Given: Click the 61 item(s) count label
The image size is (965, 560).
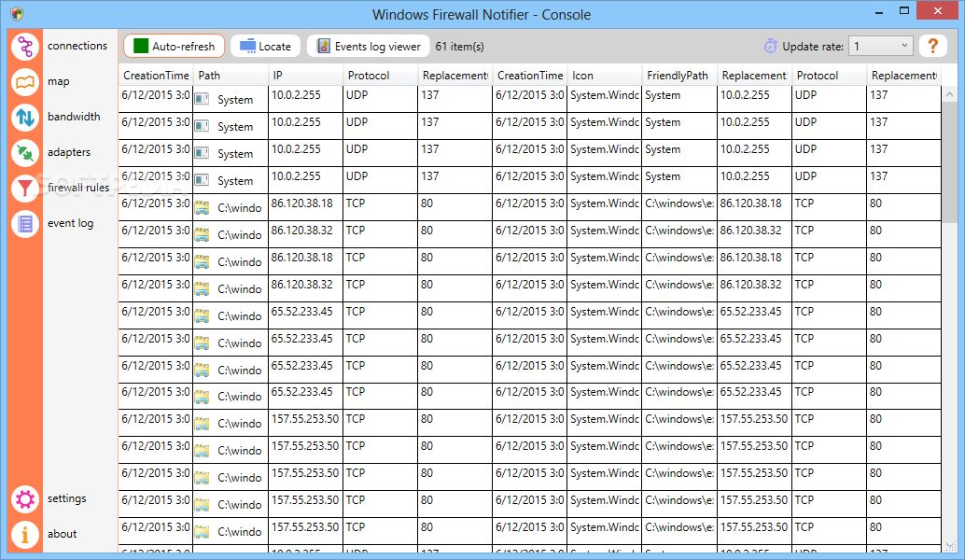Looking at the screenshot, I should tap(460, 46).
